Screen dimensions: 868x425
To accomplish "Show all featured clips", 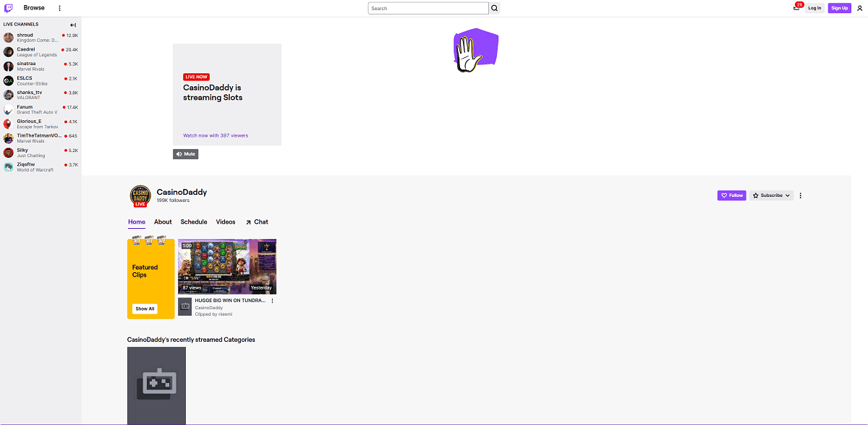I will tap(145, 308).
